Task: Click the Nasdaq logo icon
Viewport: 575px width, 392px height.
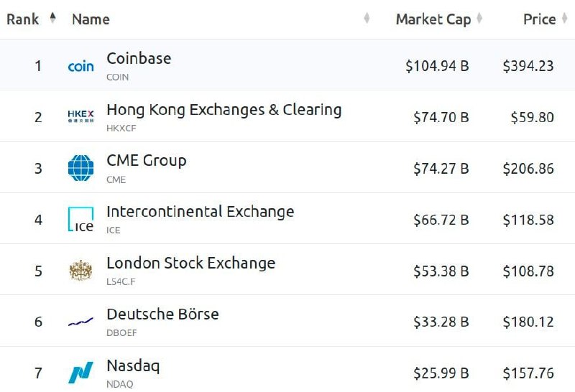Action: 80,373
